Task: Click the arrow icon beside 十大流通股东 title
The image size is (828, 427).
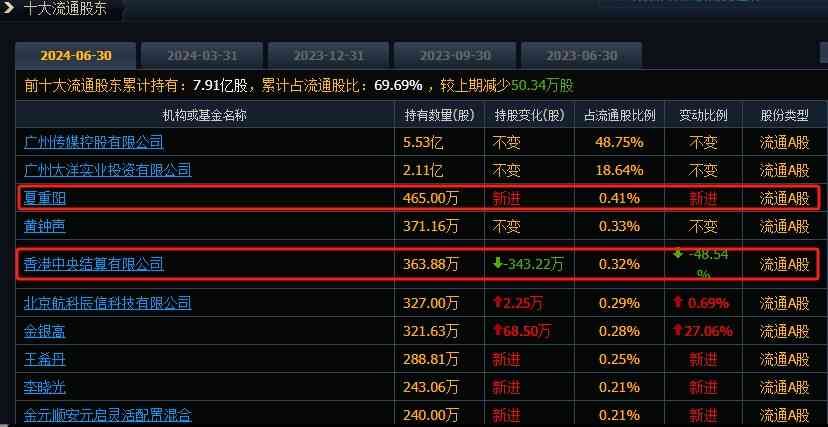Action: click(x=9, y=10)
